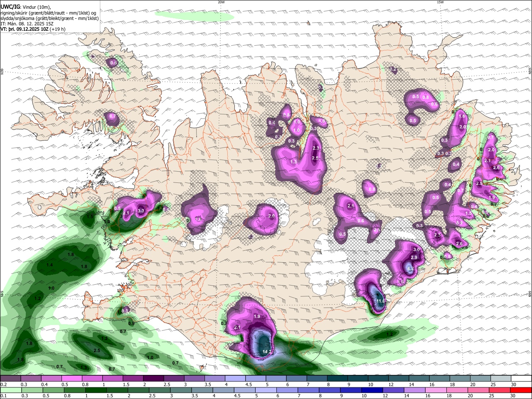Screen dimensions: 532x399
Task: Click the "14.2" precipitation value on south coast
Action: coord(267,352)
